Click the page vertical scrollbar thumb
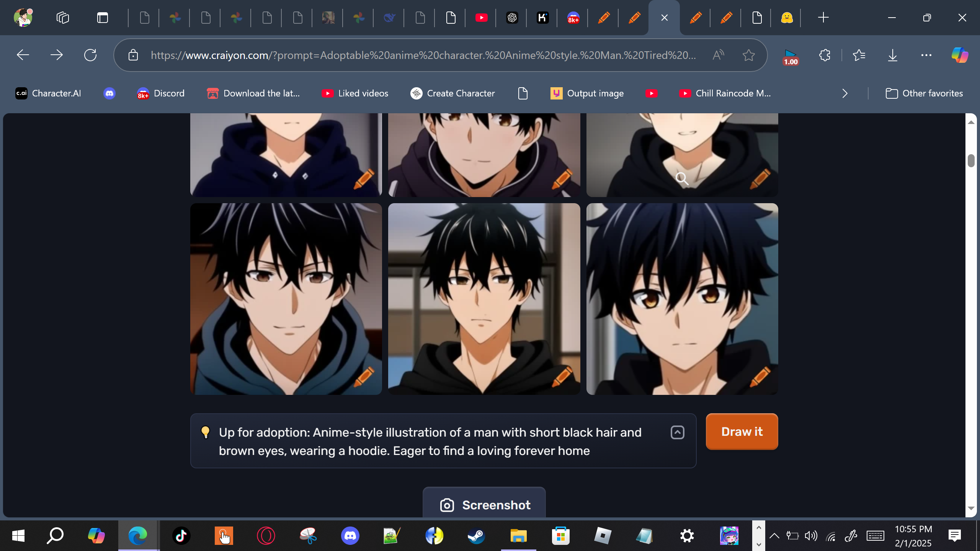 971,161
